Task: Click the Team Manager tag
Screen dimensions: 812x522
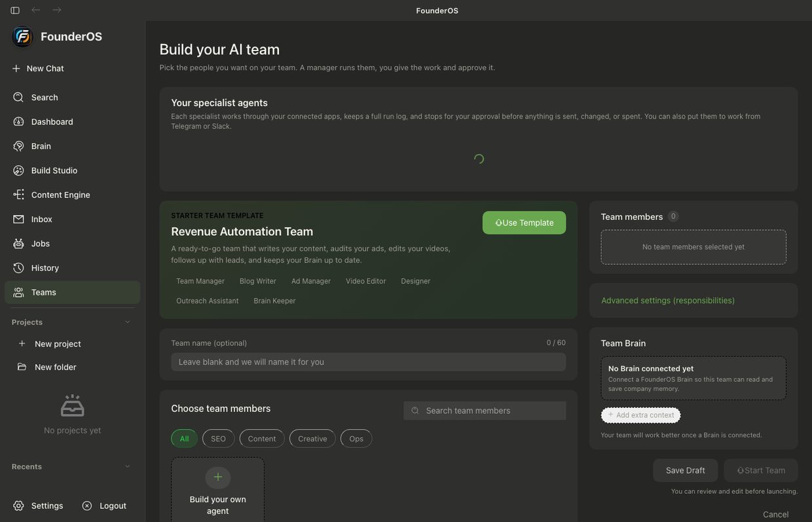Action: click(200, 281)
